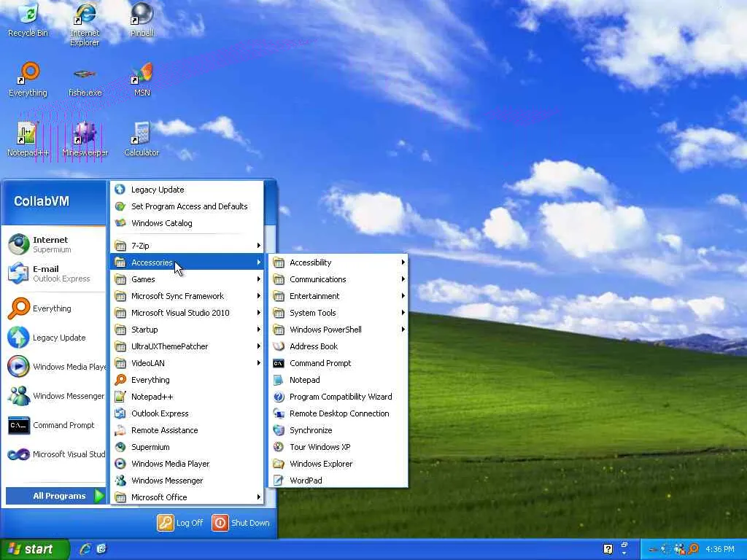Image resolution: width=747 pixels, height=560 pixels.
Task: Open Windows Catalog
Action: (187, 223)
